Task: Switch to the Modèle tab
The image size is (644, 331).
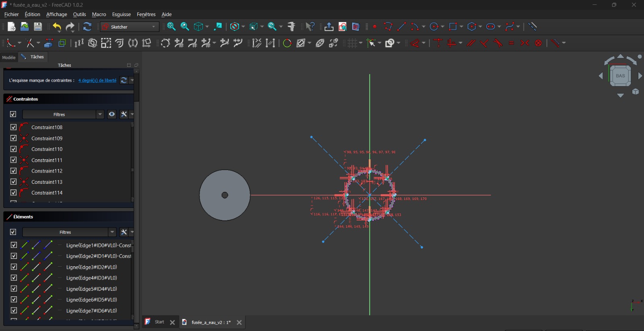Action: point(9,58)
